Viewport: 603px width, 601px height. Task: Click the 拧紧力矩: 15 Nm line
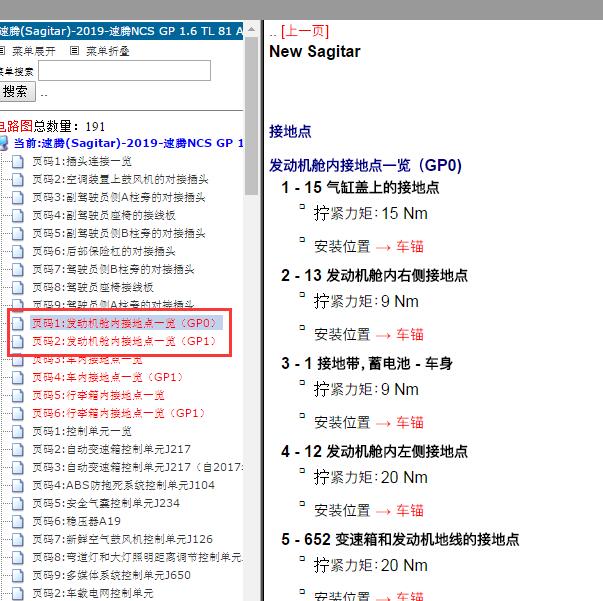point(370,213)
